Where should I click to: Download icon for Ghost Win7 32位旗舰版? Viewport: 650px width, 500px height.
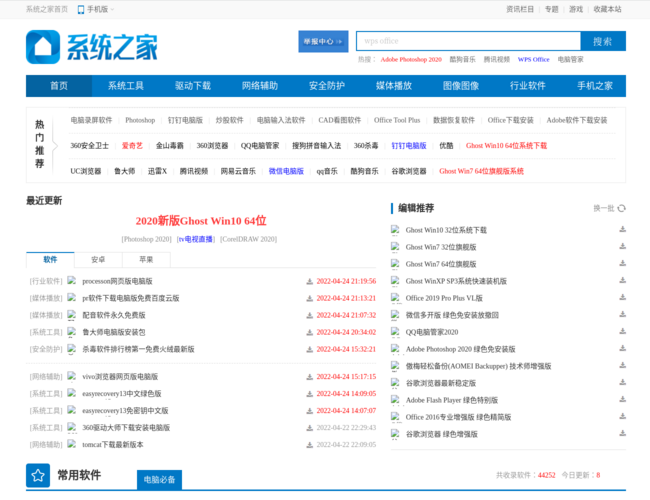(x=622, y=246)
